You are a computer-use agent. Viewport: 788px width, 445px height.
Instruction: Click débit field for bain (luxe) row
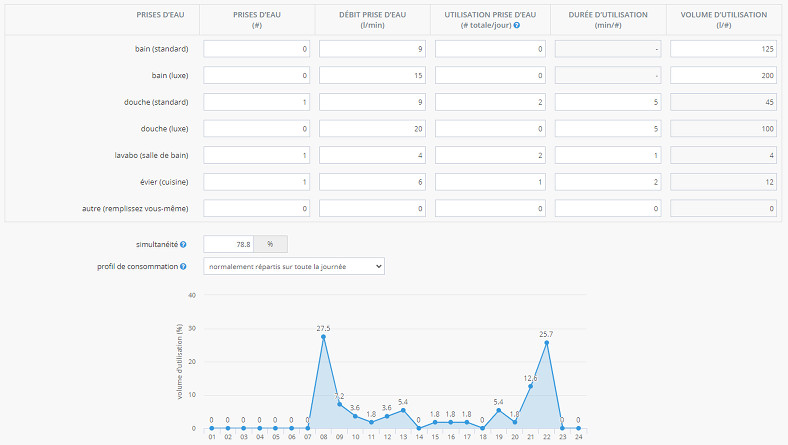tap(373, 75)
